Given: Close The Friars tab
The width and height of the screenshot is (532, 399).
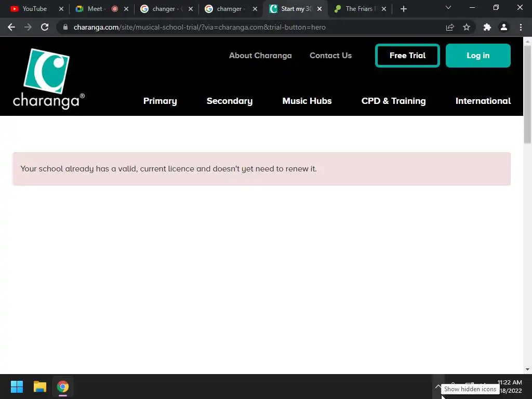Looking at the screenshot, I should 384,9.
